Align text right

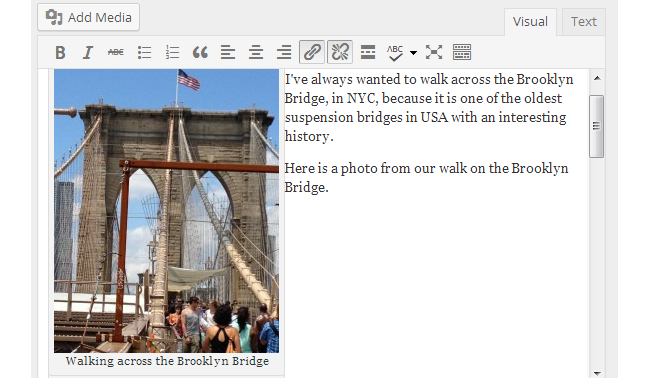pos(284,53)
